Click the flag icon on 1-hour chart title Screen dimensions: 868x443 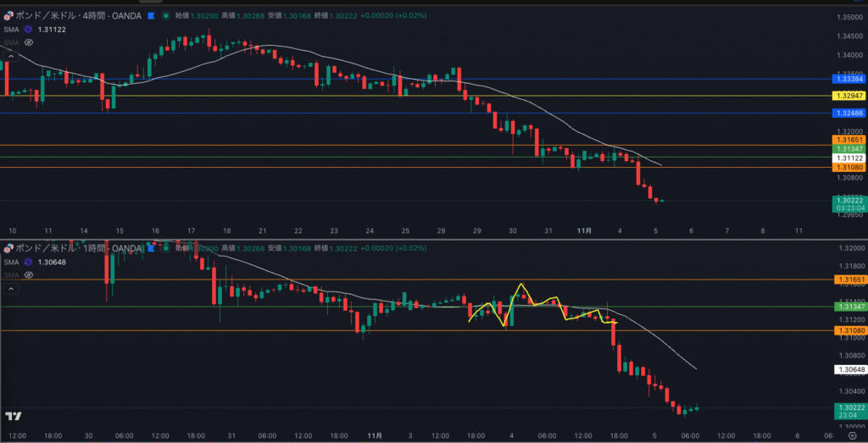pos(150,247)
